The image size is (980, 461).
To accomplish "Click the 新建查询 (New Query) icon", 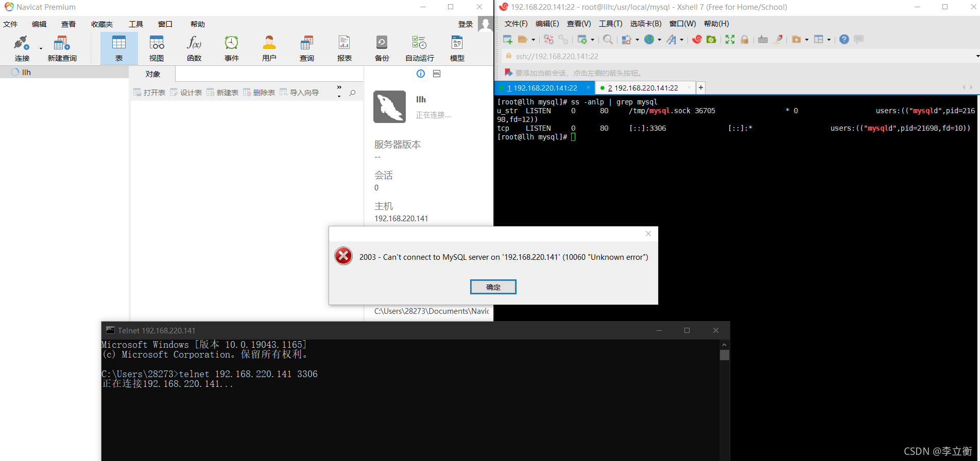I will [x=62, y=43].
